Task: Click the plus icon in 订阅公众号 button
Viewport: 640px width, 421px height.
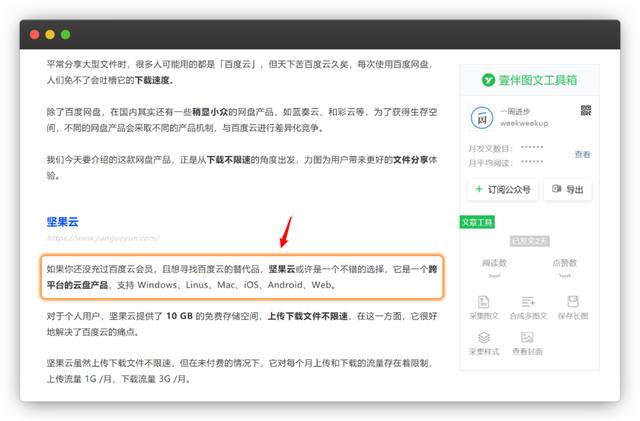Action: point(479,189)
